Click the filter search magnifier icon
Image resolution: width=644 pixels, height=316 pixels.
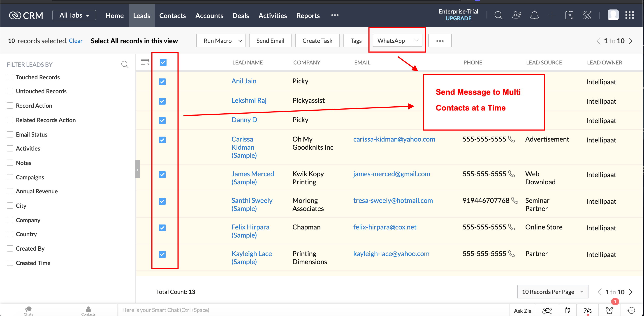[x=125, y=65]
